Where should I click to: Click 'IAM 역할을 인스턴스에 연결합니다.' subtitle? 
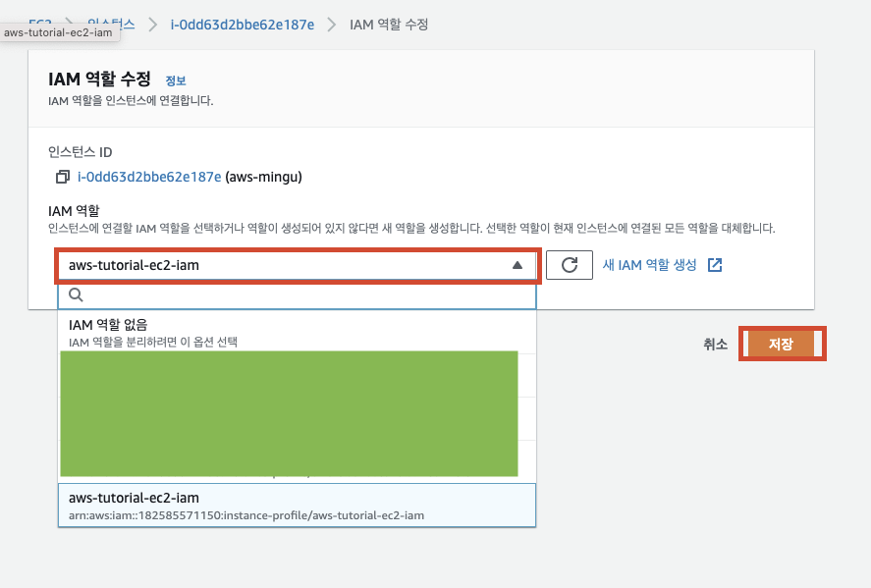(x=131, y=100)
